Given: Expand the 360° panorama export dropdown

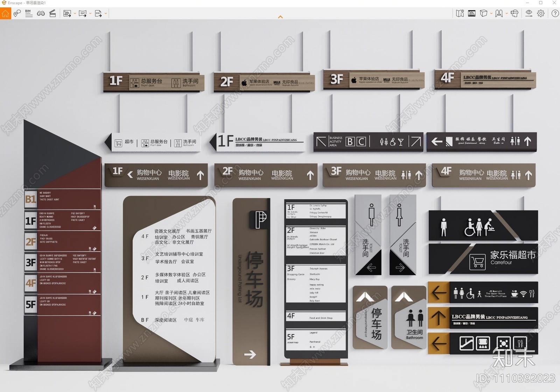Looking at the screenshot, I should 90,14.
